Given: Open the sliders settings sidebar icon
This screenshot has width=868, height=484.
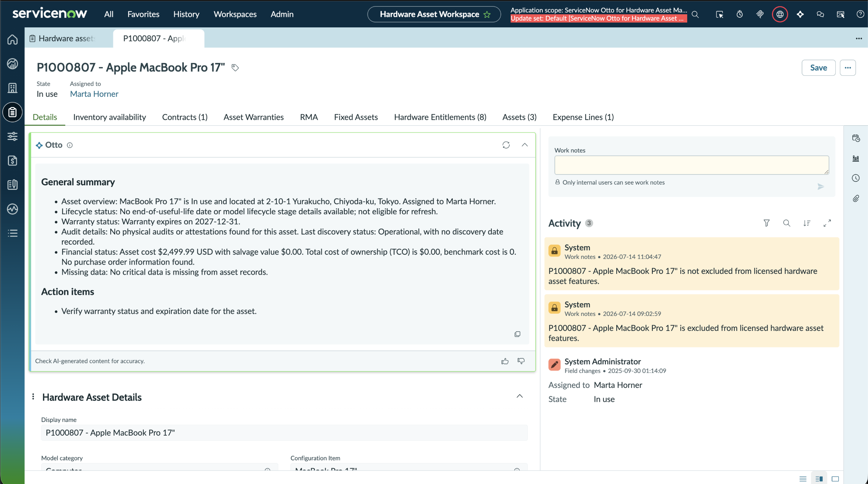Looking at the screenshot, I should pyautogui.click(x=12, y=136).
